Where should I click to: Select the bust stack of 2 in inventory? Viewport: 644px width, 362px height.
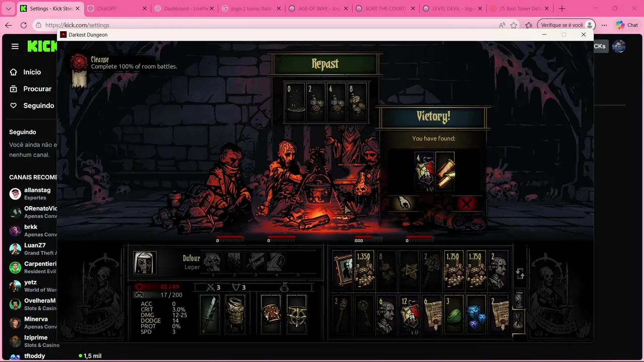click(x=498, y=270)
